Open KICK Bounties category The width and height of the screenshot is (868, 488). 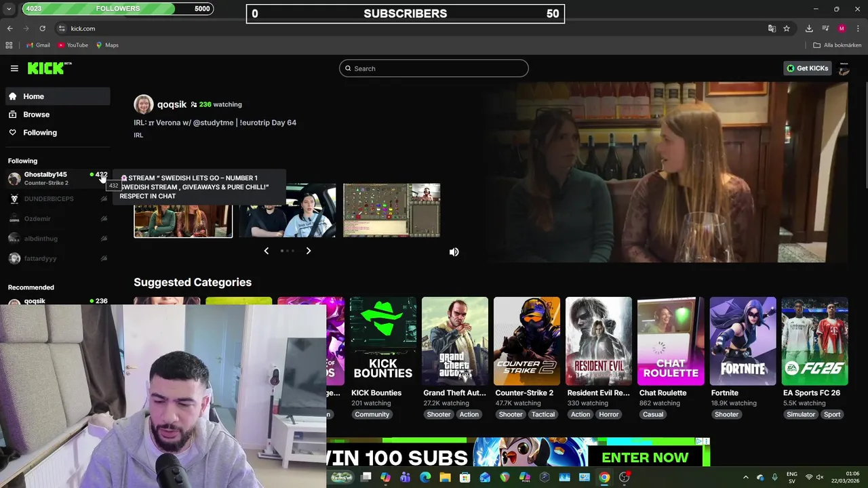click(x=382, y=341)
